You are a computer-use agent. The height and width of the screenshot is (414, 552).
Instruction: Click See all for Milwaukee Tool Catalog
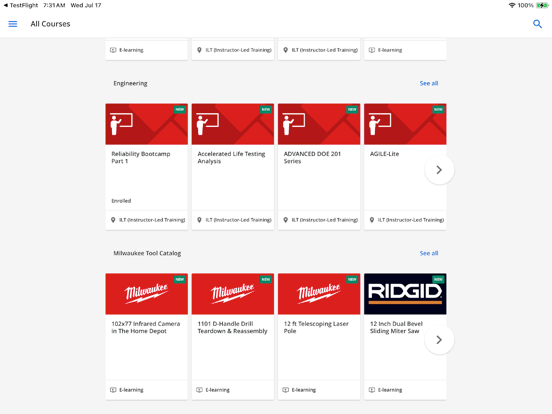click(x=429, y=253)
